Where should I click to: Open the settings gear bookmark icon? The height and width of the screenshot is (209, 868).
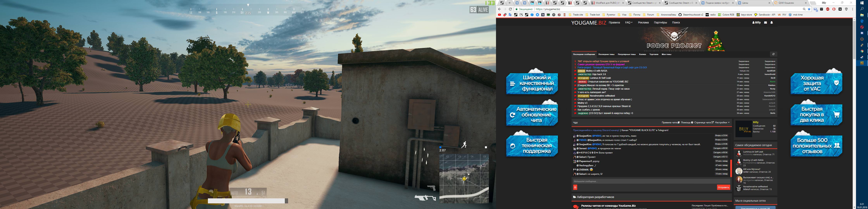(x=554, y=15)
